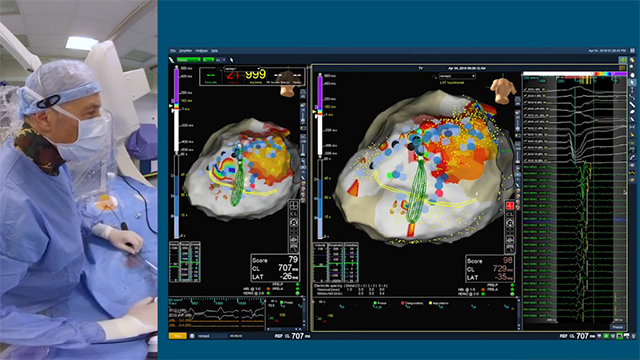Select the arrow pointer tool in toolbar
The image size is (640, 360).
click(x=232, y=60)
